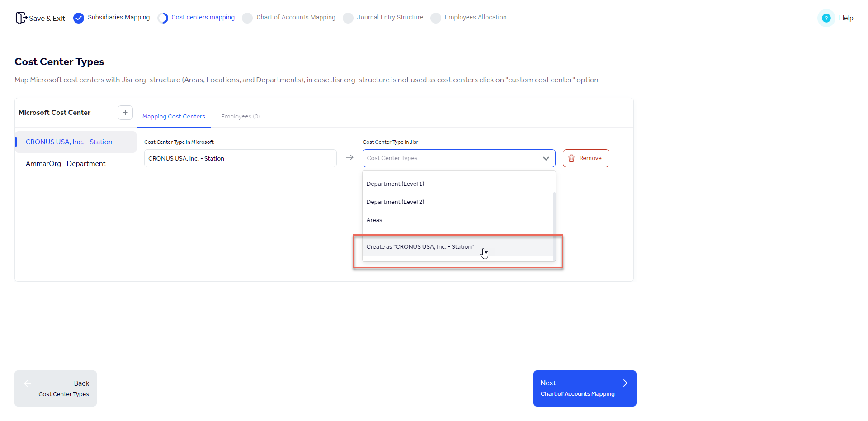Select the Areas option in the dropdown
The width and height of the screenshot is (868, 421).
pos(374,220)
